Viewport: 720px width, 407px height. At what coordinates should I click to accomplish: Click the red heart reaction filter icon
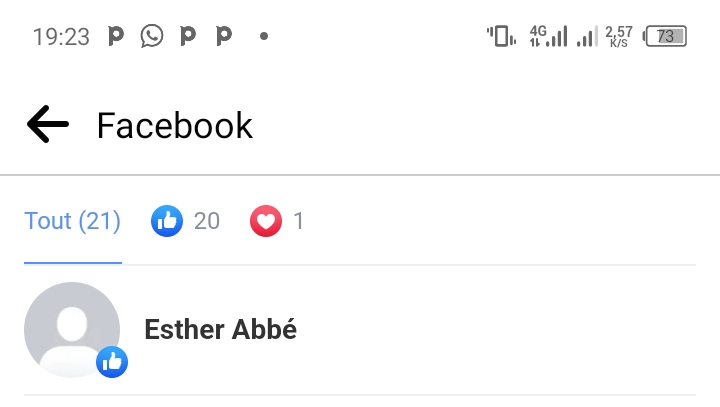[266, 221]
